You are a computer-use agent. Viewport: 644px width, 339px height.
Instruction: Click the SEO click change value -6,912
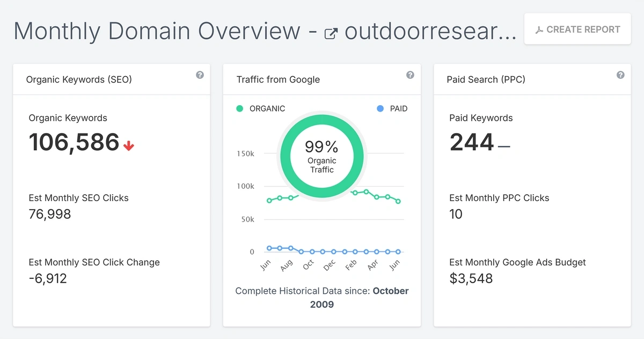(x=48, y=278)
